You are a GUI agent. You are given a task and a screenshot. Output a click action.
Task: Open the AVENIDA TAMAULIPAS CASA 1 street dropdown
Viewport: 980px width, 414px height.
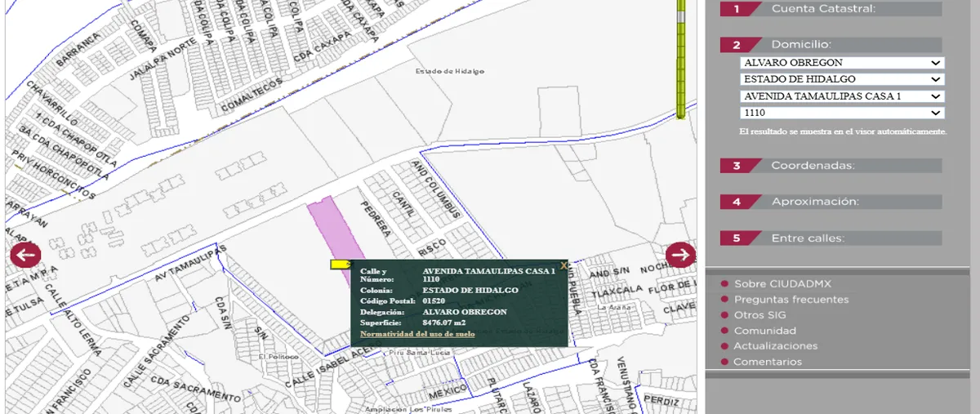click(x=842, y=96)
